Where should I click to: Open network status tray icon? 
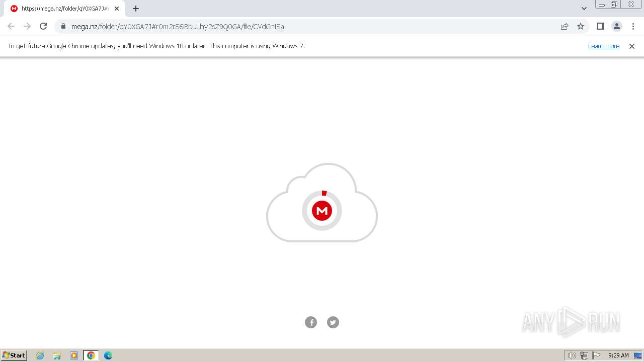[584, 355]
